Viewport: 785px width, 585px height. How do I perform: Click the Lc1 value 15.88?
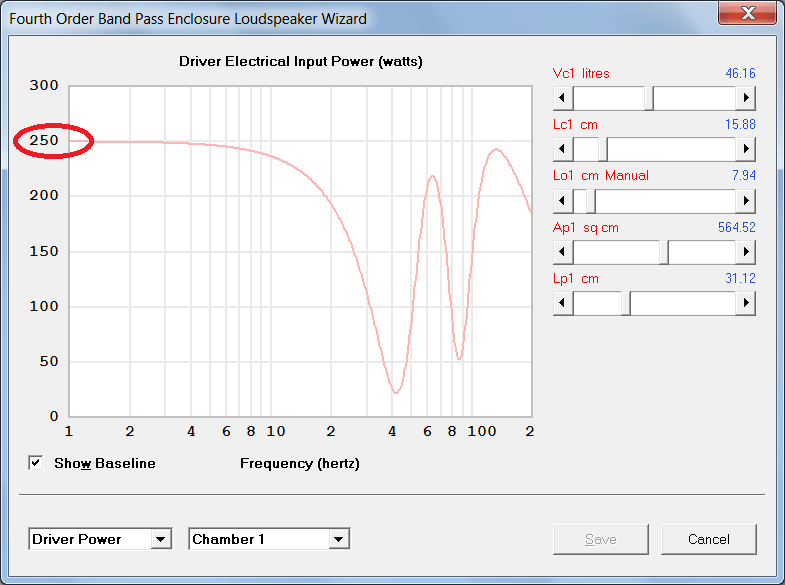tap(740, 125)
